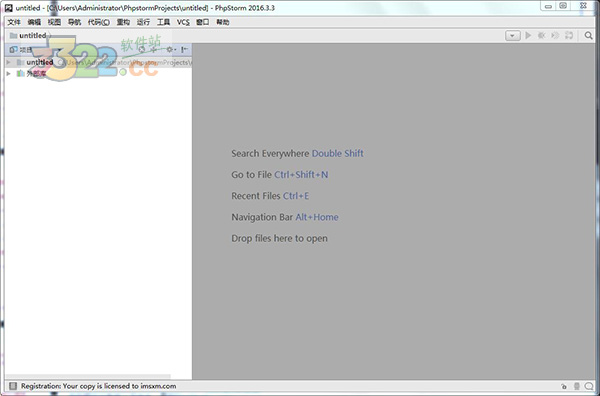Click the Listen for debug connections icon
The width and height of the screenshot is (600, 396).
tap(569, 36)
